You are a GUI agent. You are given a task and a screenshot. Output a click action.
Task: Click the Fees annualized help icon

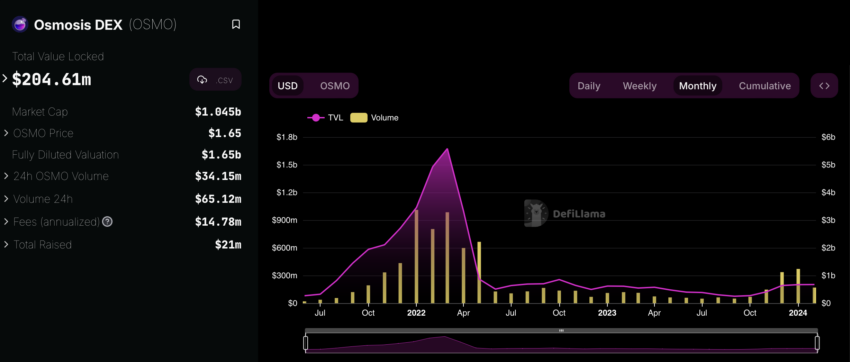point(107,222)
